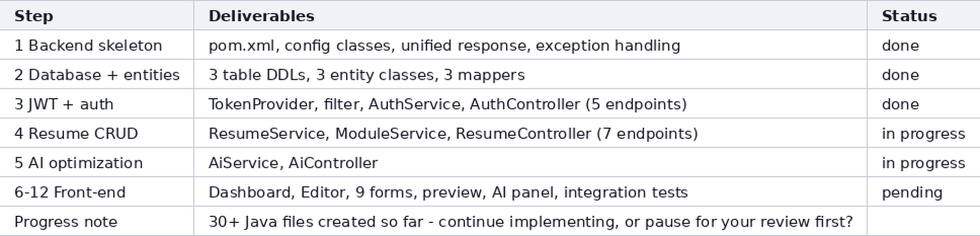
Task: Select the '4 Resume CRUD' cell
Action: 97,133
